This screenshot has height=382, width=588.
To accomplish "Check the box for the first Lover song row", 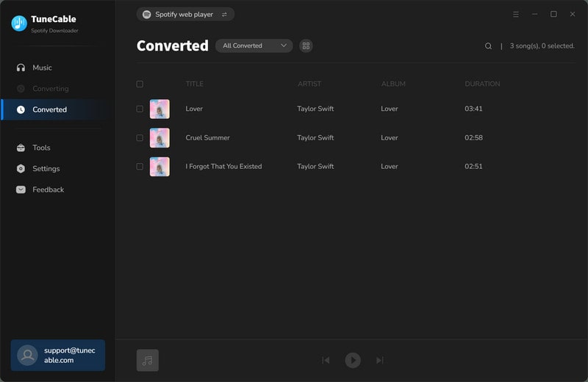I will coord(140,109).
